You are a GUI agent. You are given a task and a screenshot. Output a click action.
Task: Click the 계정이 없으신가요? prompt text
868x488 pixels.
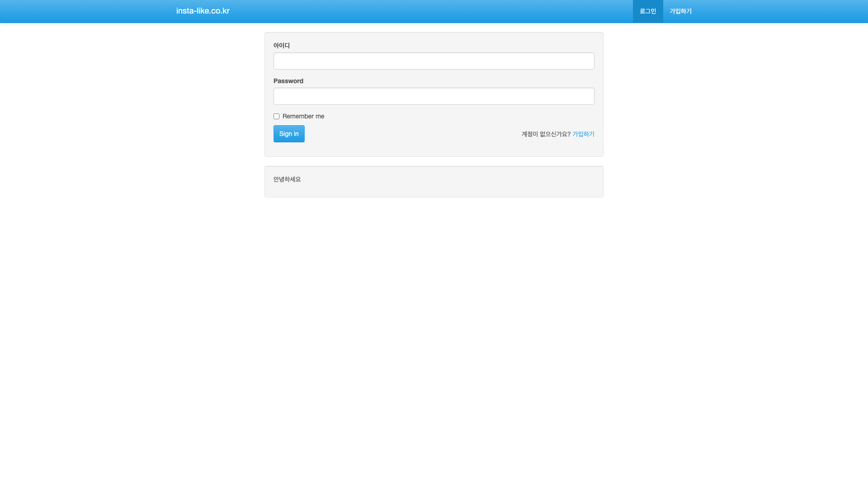(x=546, y=134)
